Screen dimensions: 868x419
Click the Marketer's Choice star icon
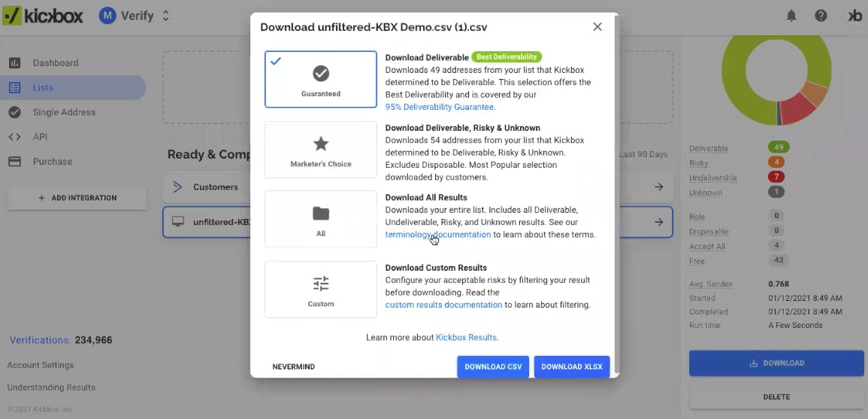point(321,144)
